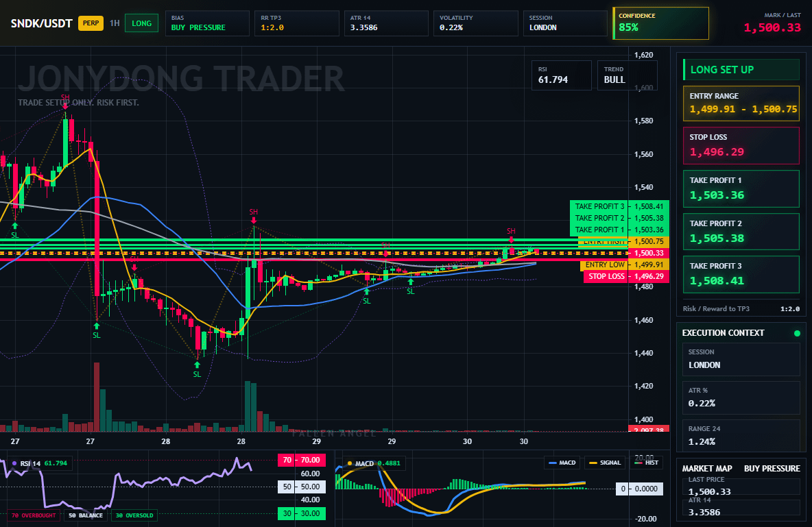812x527 pixels.
Task: Toggle the green LONG direction badge
Action: [141, 23]
